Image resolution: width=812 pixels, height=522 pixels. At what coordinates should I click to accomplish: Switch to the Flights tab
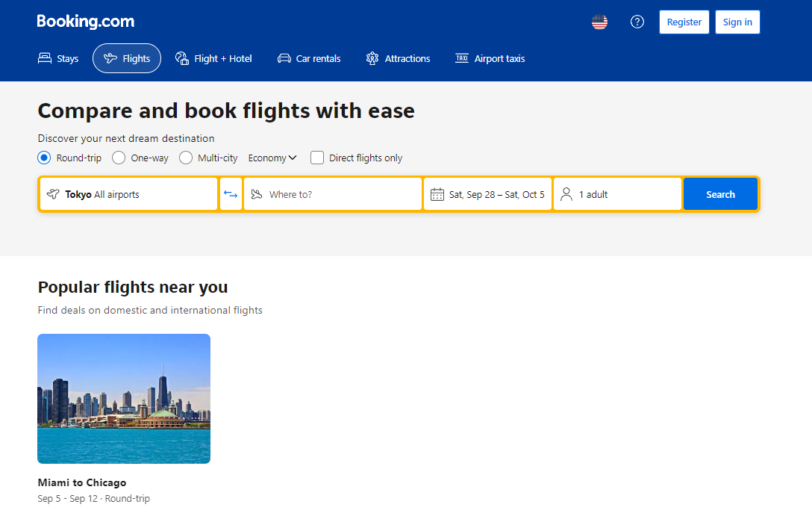[x=126, y=58]
